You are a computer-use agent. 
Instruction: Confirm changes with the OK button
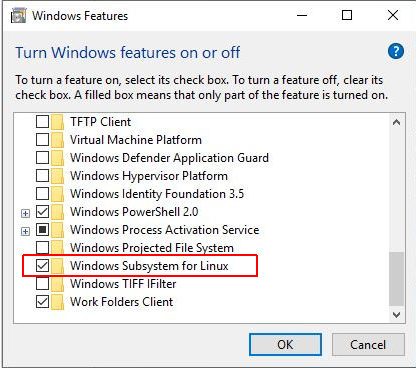[x=285, y=345]
